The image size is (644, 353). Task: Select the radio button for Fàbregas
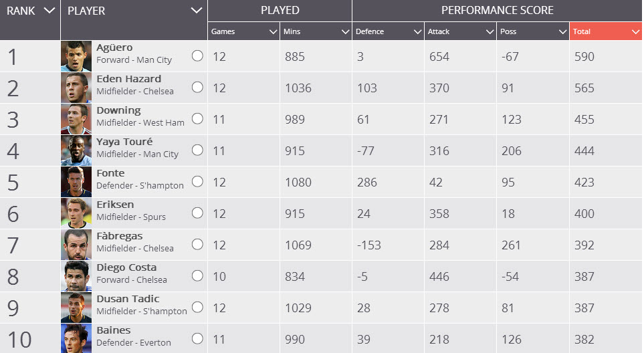(197, 244)
